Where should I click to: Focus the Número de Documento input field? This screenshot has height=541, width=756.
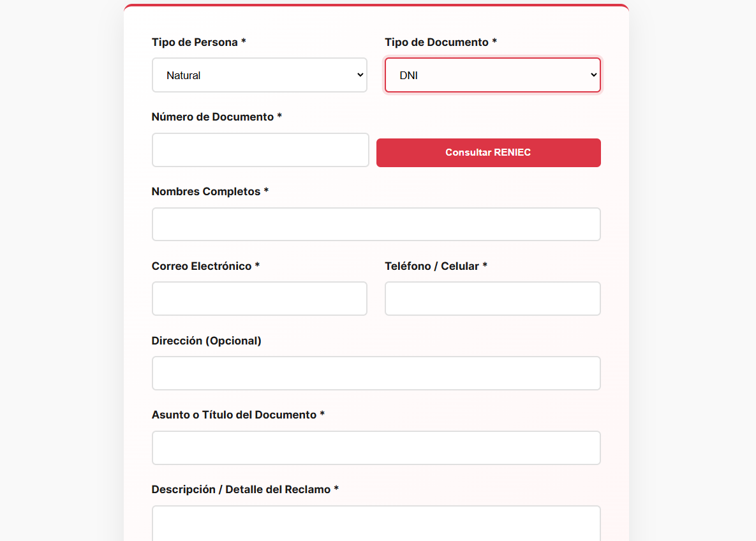[x=260, y=150]
